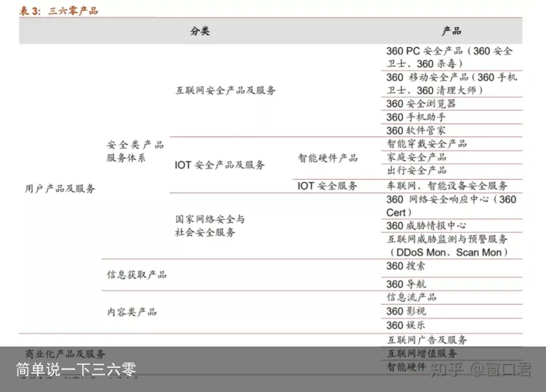Image resolution: width=546 pixels, height=392 pixels.
Task: Click 互联网安全产品及服务 cell
Action: (x=225, y=90)
